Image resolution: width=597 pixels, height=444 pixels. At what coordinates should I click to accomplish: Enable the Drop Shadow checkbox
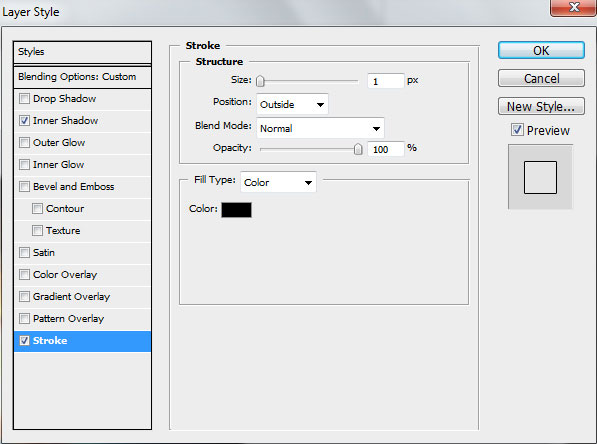click(x=24, y=99)
